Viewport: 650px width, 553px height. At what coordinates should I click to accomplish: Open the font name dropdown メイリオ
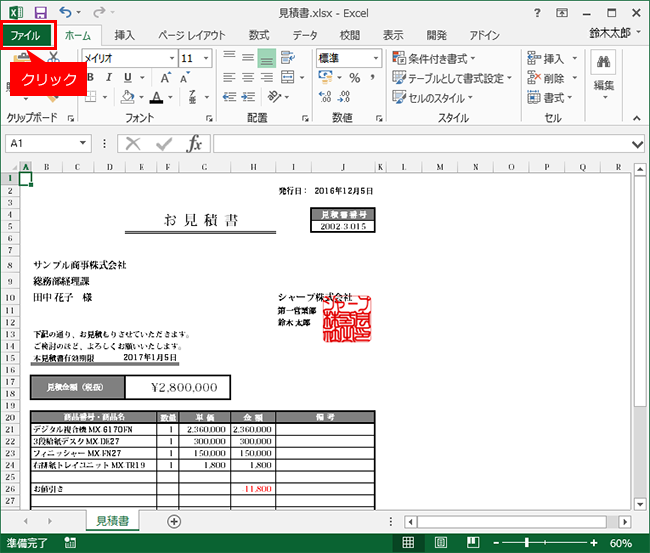point(172,58)
